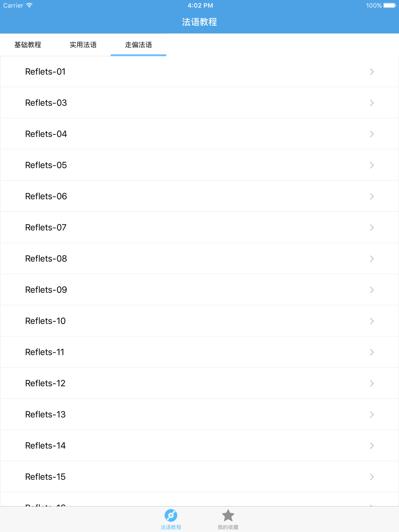This screenshot has height=532, width=399.
Task: Open the 我的收藏 star icon
Action: [228, 515]
